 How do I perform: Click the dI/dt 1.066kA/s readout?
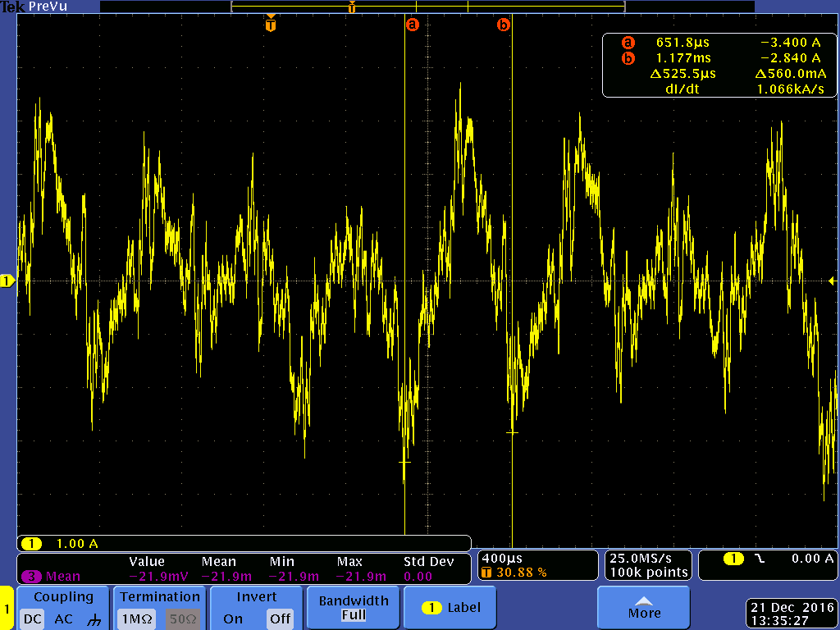tap(790, 89)
